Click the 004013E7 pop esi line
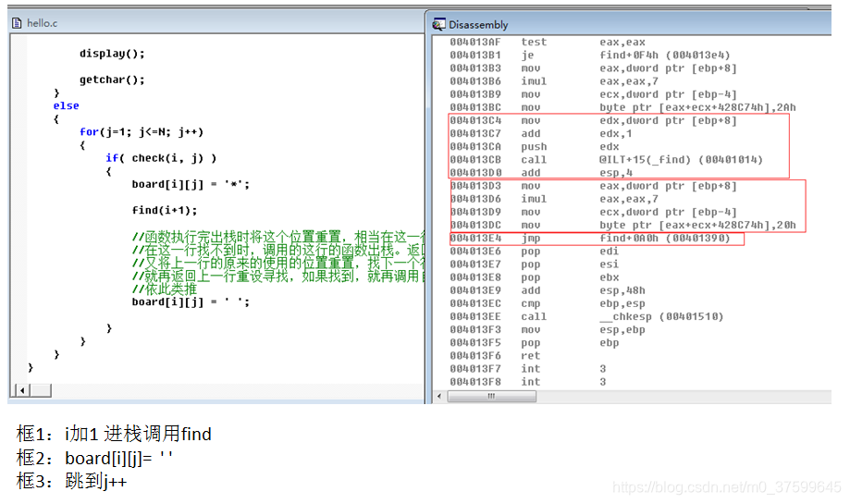Viewport: 850px width, 504px height. click(x=535, y=264)
